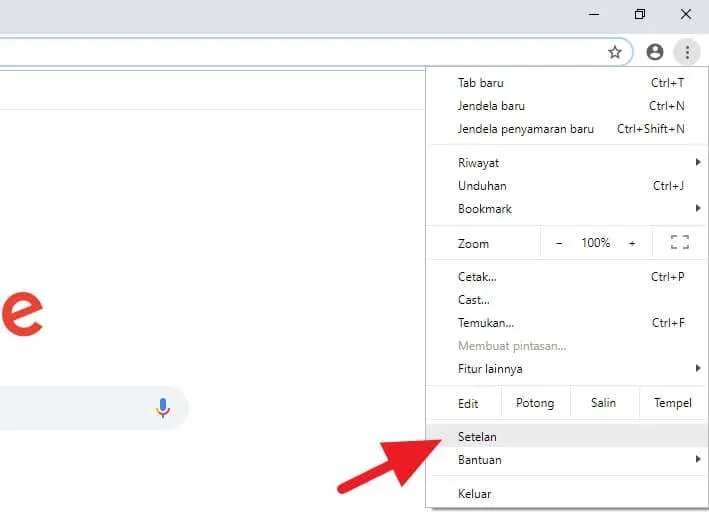The image size is (709, 529).
Task: Minimize the Chrome window
Action: pyautogui.click(x=594, y=14)
